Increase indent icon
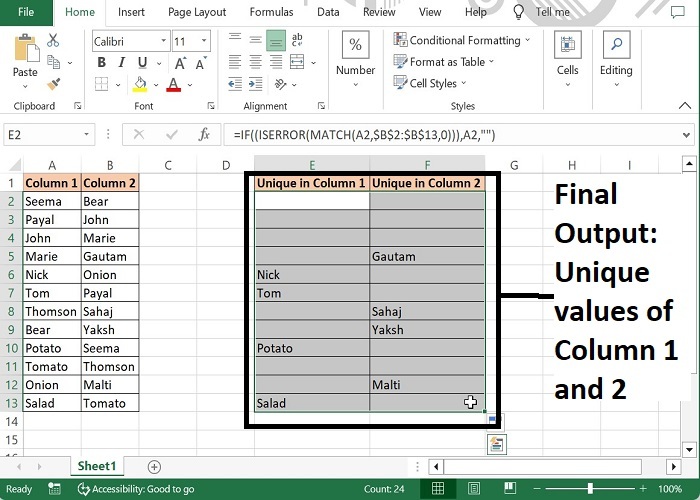700x500 pixels. (255, 84)
